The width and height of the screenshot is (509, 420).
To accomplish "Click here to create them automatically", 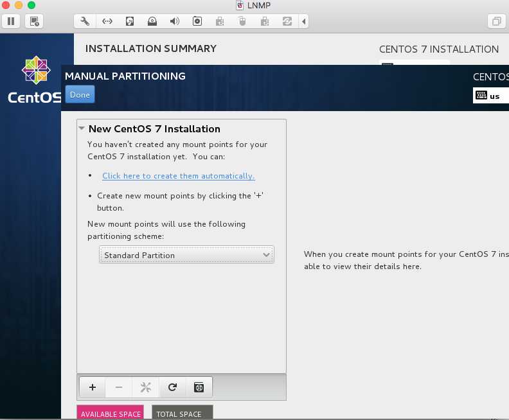I will click(x=179, y=176).
